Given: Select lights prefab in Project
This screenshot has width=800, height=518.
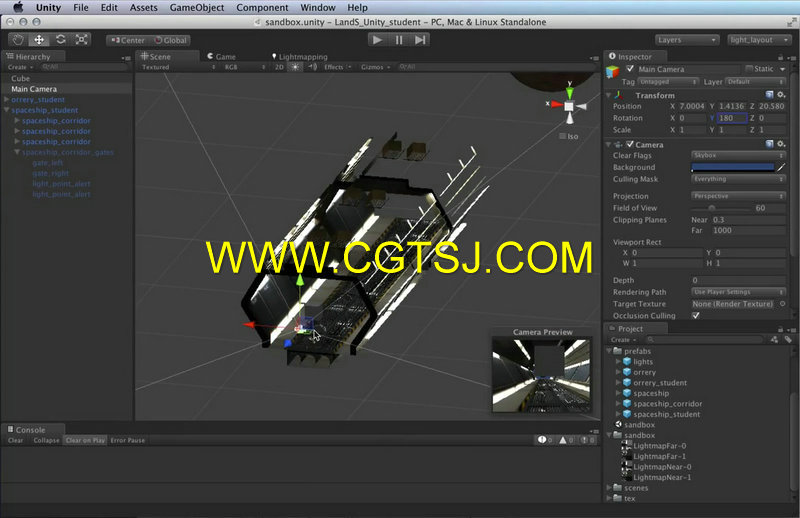Looking at the screenshot, I should [x=642, y=362].
